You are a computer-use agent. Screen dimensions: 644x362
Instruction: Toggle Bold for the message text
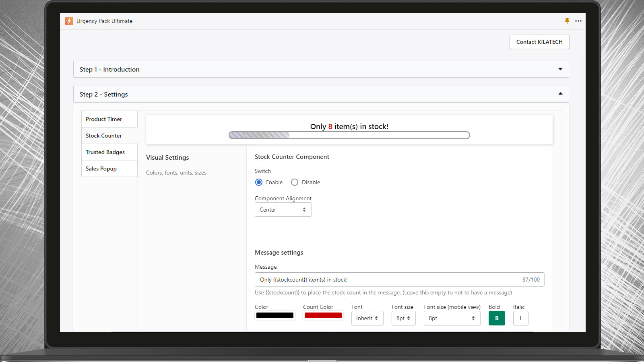[497, 318]
